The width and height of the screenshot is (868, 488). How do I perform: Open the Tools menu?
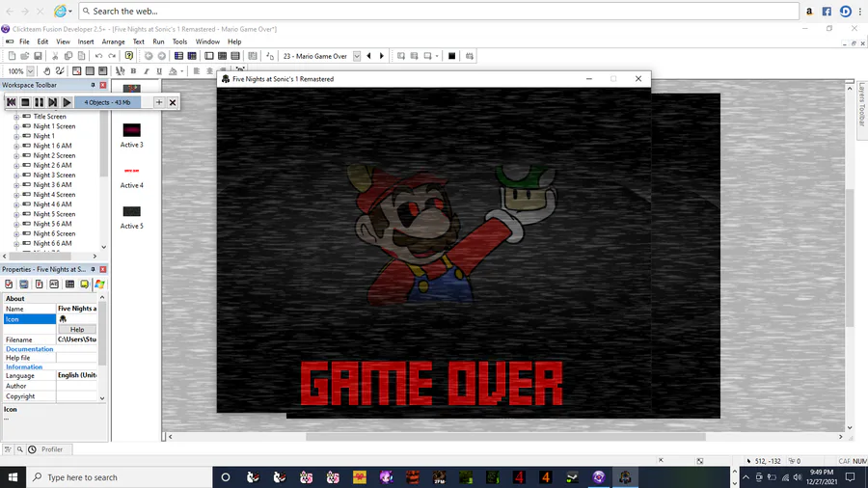(x=180, y=41)
